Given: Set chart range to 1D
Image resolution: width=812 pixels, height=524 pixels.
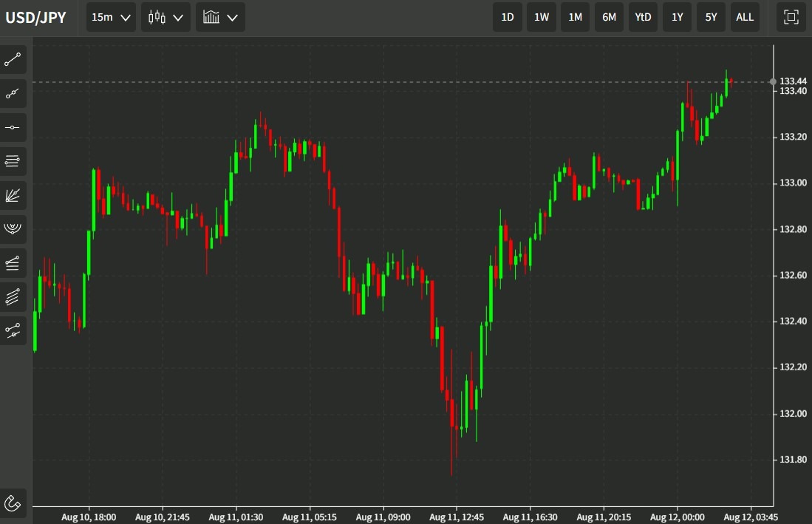Looking at the screenshot, I should click(x=508, y=17).
